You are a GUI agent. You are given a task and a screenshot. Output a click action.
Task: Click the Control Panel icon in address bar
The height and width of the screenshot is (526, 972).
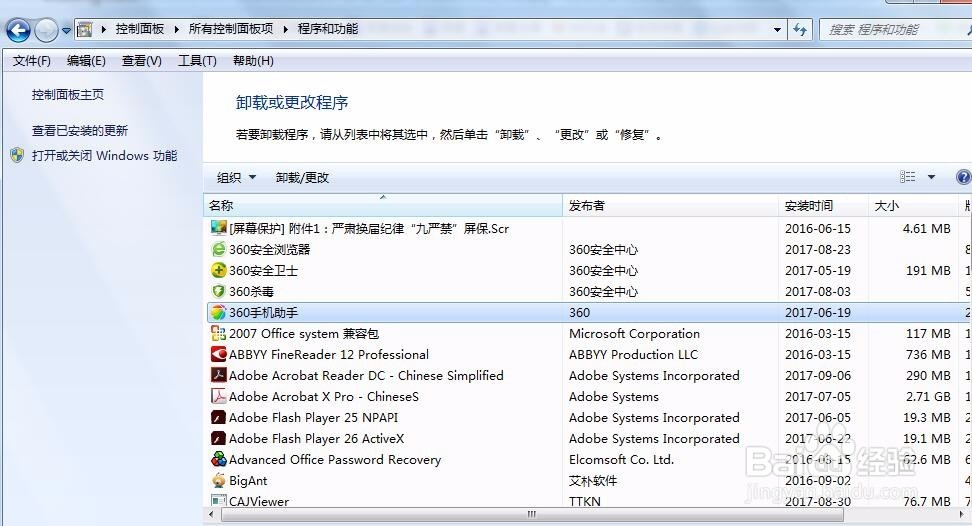84,29
